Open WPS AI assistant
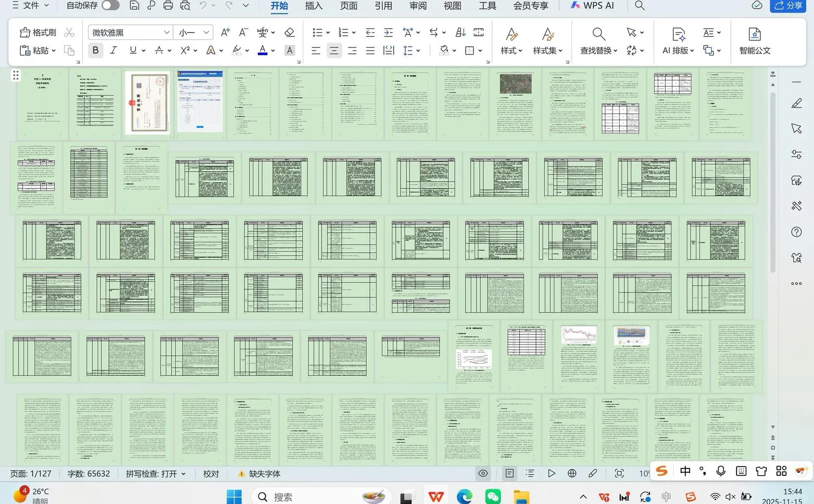The width and height of the screenshot is (814, 504). [x=592, y=5]
